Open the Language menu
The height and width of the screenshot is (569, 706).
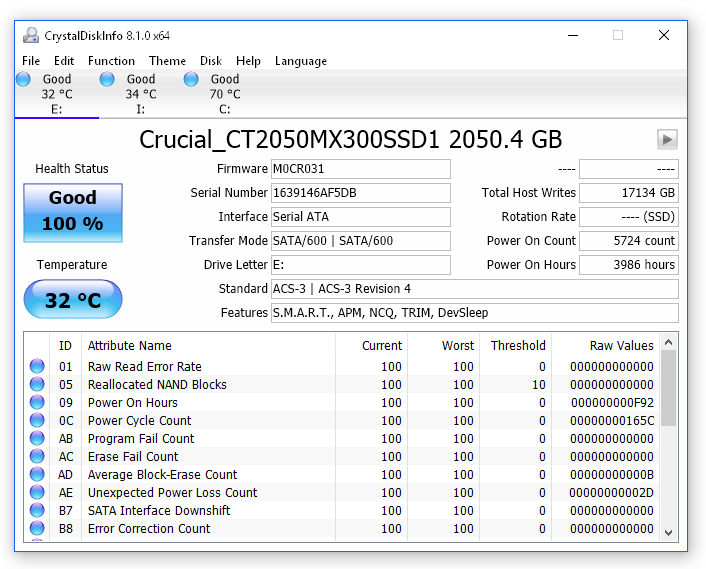coord(300,61)
